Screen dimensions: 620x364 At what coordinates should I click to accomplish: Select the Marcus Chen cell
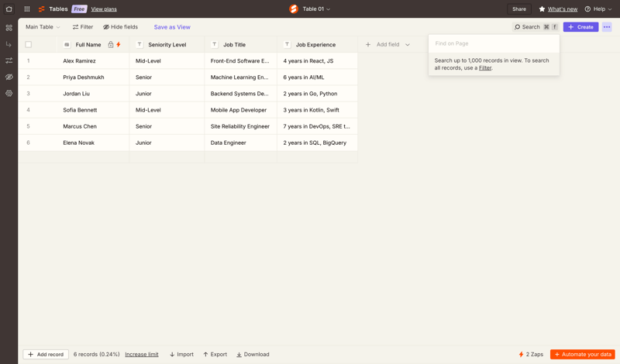point(93,126)
